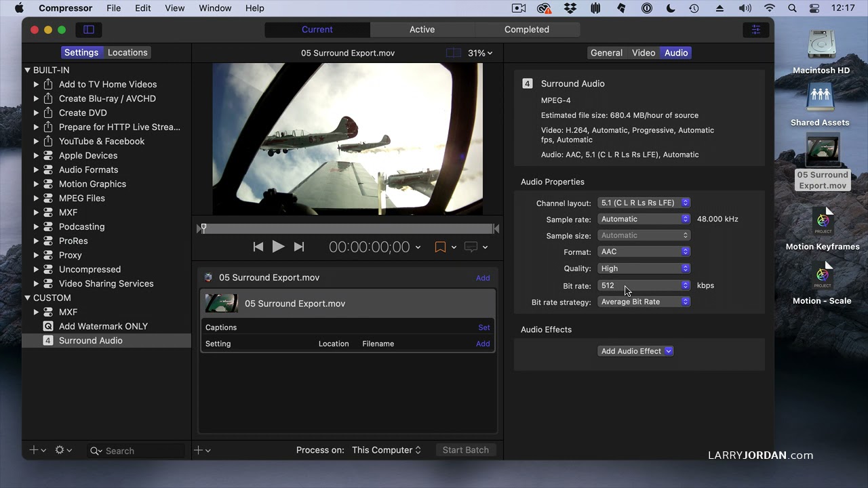Open Time Machine menu bar icon
This screenshot has height=488, width=868.
tap(694, 8)
